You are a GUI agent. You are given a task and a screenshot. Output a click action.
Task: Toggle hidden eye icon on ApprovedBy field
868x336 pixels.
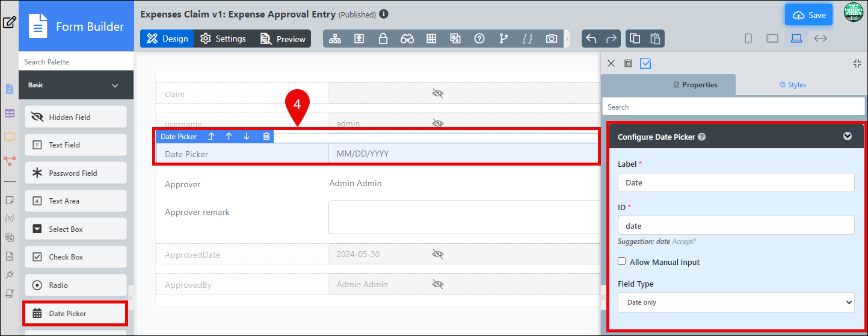coord(438,284)
